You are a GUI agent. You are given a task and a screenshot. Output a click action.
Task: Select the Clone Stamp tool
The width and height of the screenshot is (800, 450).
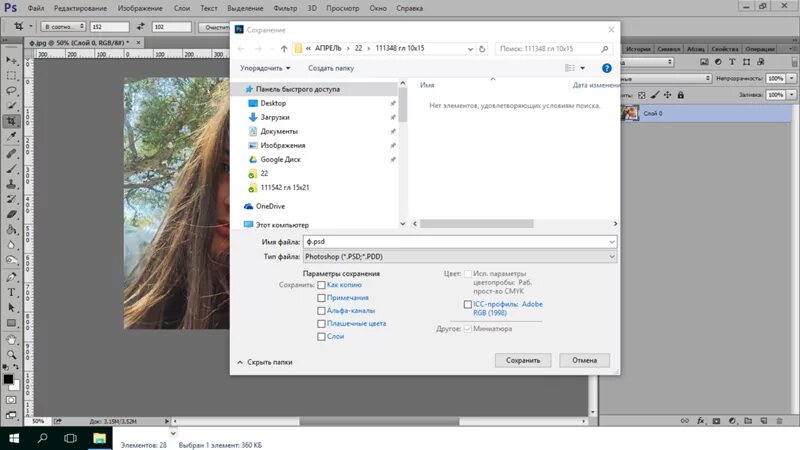11,184
